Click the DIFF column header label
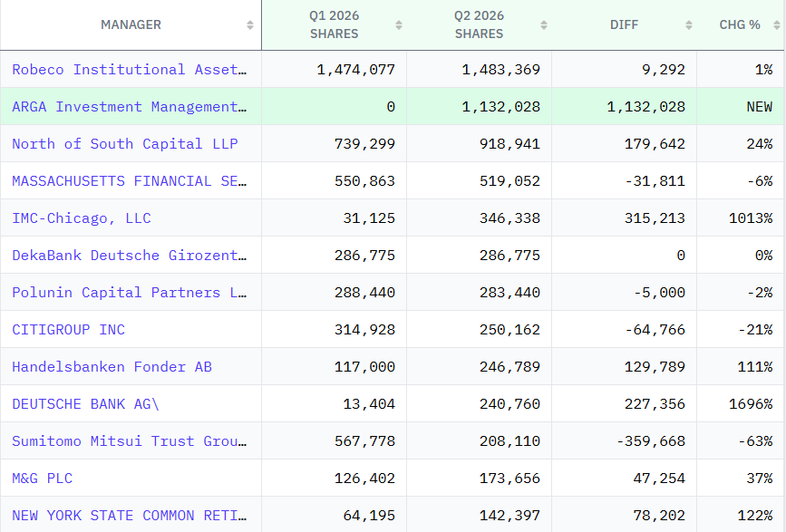 pyautogui.click(x=624, y=24)
